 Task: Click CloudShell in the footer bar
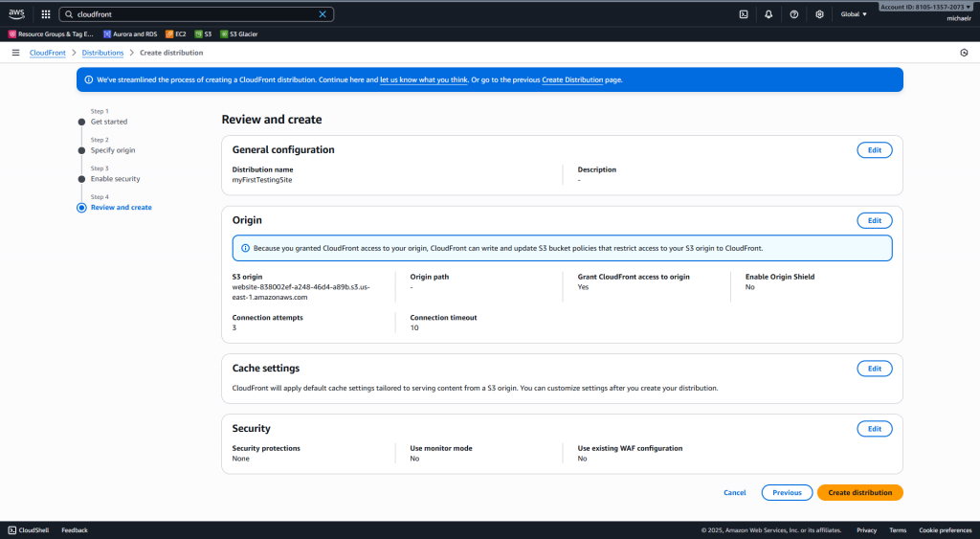pyautogui.click(x=29, y=529)
